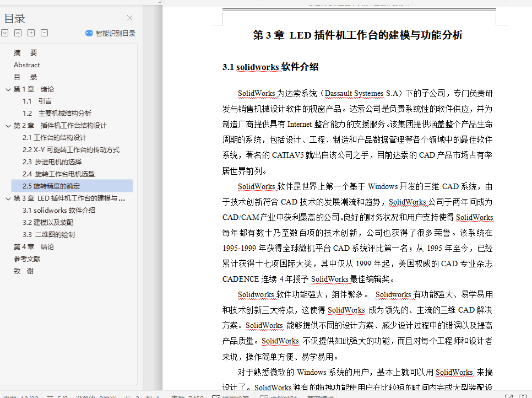The width and height of the screenshot is (532, 398).
Task: Select the 目 录 outline entry
Action: 25,77
